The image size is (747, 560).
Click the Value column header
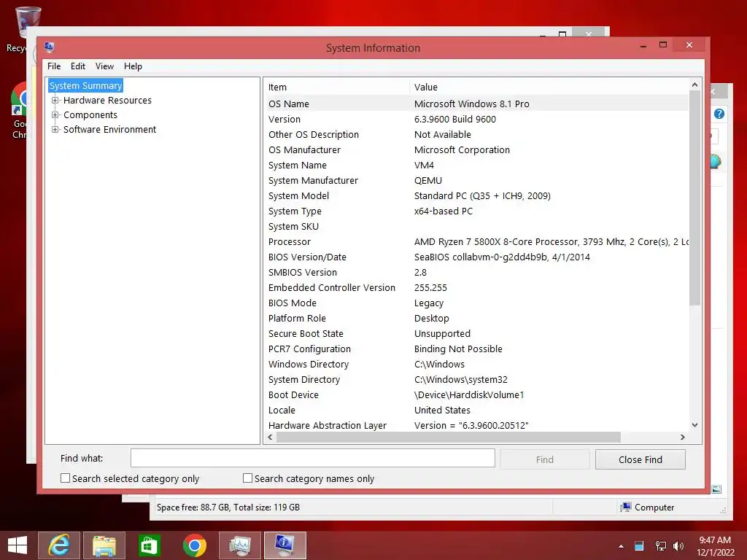click(549, 87)
